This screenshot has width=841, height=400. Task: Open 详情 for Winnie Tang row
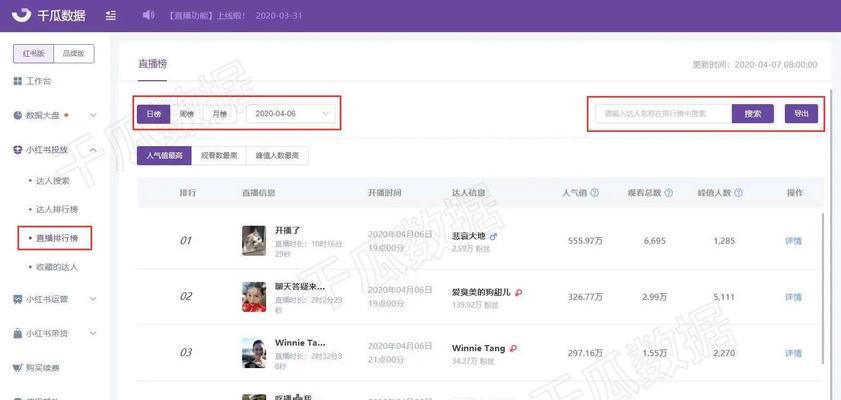point(793,353)
